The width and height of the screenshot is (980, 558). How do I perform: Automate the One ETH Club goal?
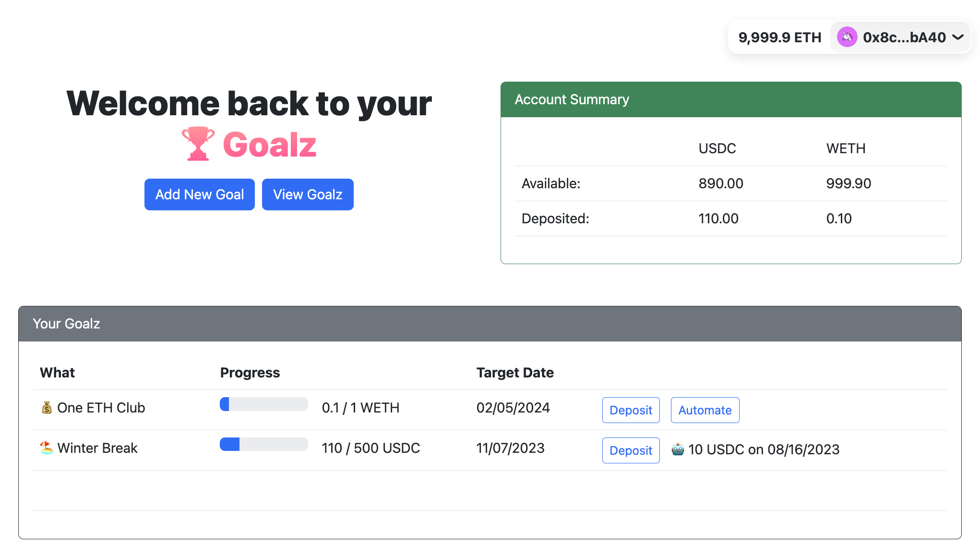pyautogui.click(x=705, y=410)
